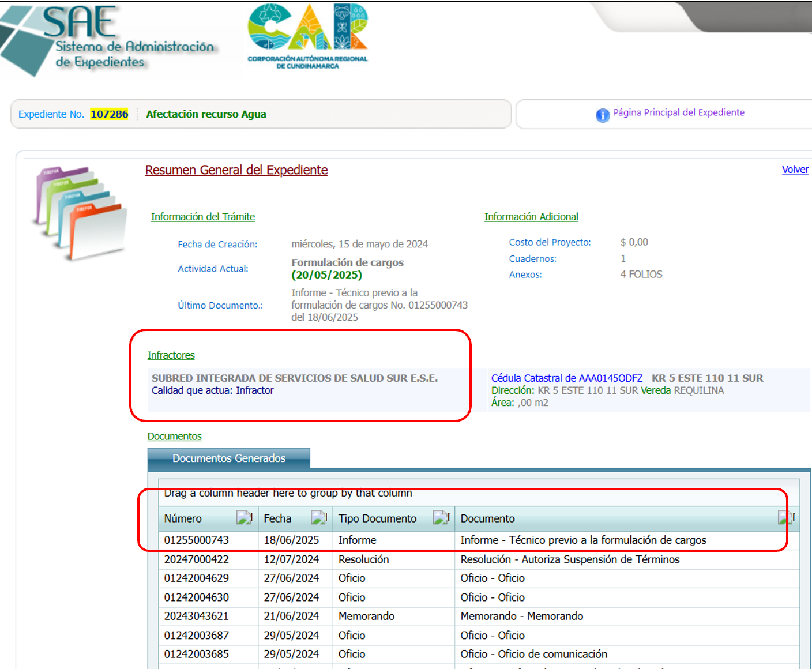This screenshot has width=812, height=669.
Task: Click the Resumen General del Expediente heading
Action: (236, 170)
